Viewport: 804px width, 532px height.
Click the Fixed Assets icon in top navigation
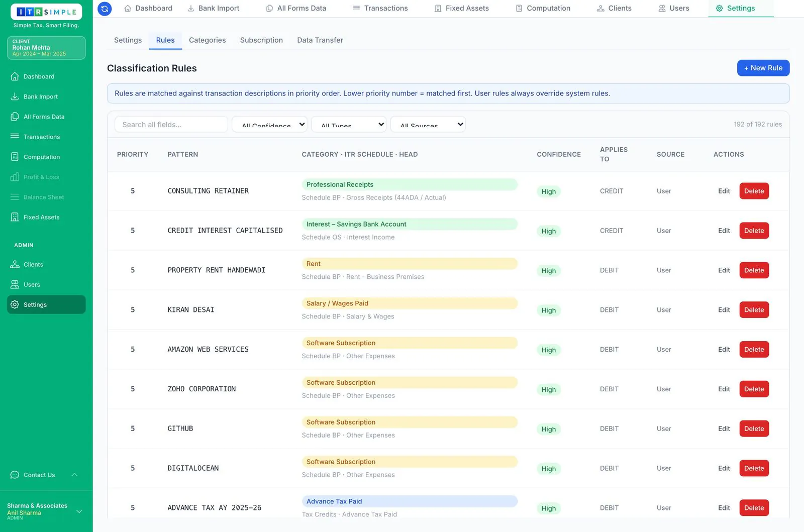tap(438, 9)
